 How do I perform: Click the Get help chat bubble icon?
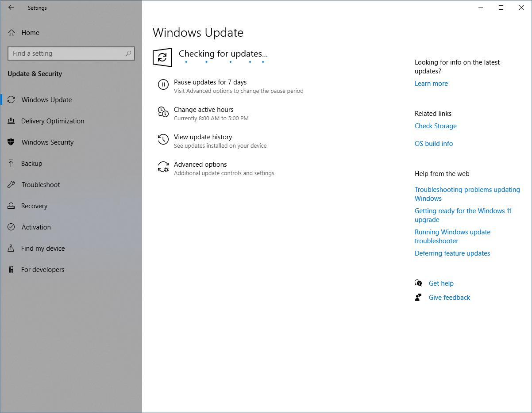point(418,283)
